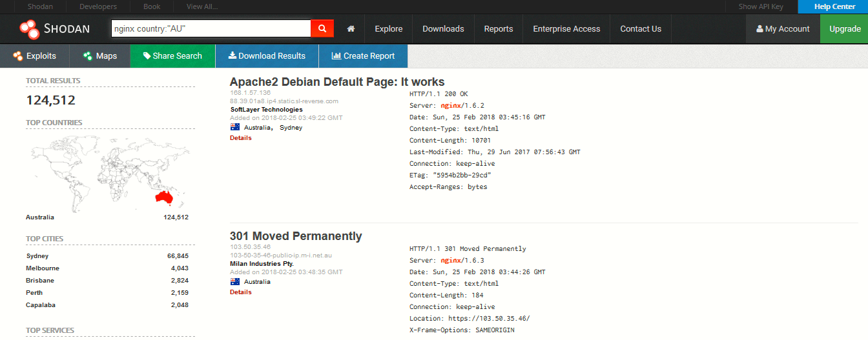Click IP address 168.1.57.136
The height and width of the screenshot is (340, 868).
[250, 93]
